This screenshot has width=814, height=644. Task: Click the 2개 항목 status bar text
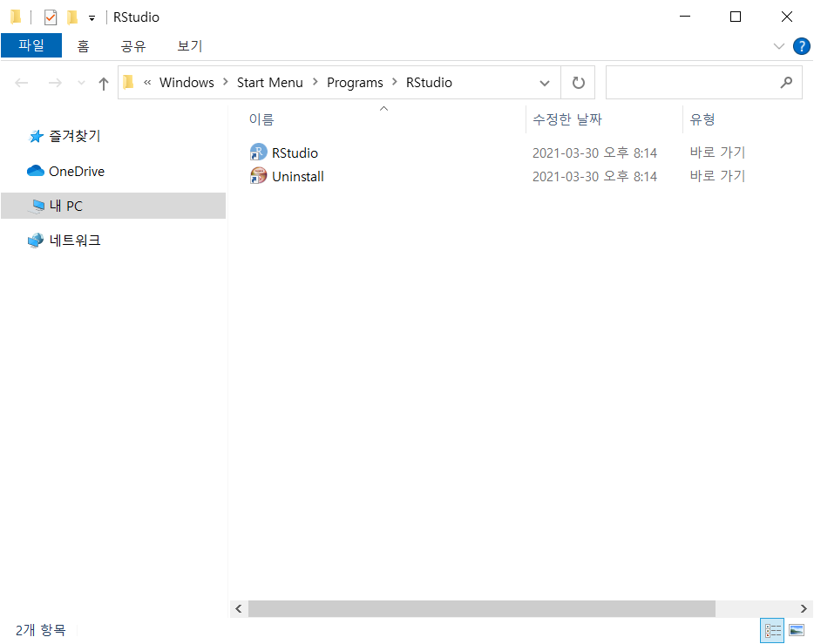click(x=40, y=630)
